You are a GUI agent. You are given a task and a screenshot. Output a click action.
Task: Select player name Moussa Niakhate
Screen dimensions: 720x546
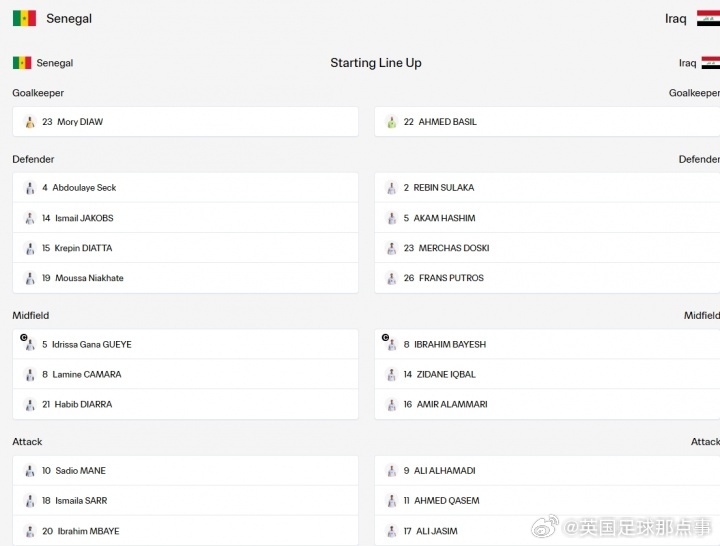click(x=89, y=278)
